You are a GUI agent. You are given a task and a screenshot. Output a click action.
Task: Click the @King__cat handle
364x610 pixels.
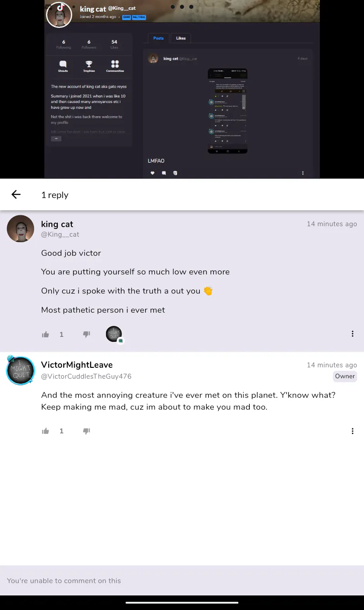[x=60, y=234]
